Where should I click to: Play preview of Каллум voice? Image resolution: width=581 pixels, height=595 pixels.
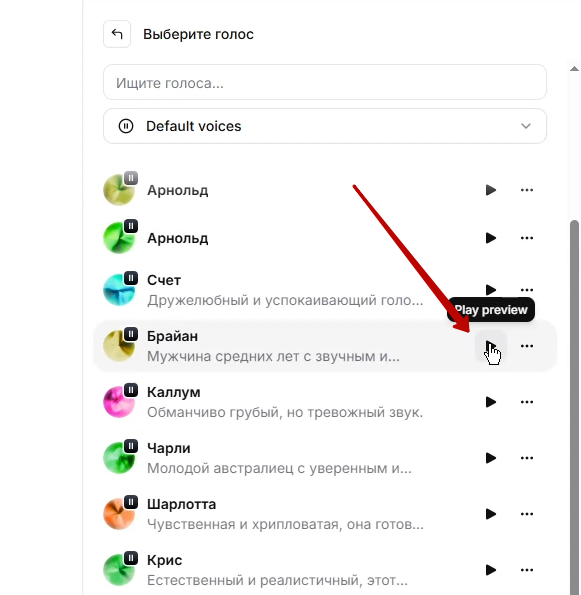[x=491, y=402]
